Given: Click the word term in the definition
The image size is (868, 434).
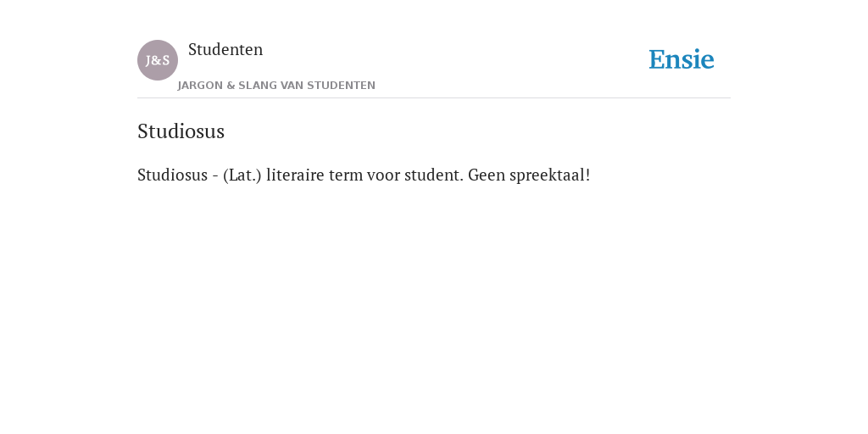Looking at the screenshot, I should [346, 175].
